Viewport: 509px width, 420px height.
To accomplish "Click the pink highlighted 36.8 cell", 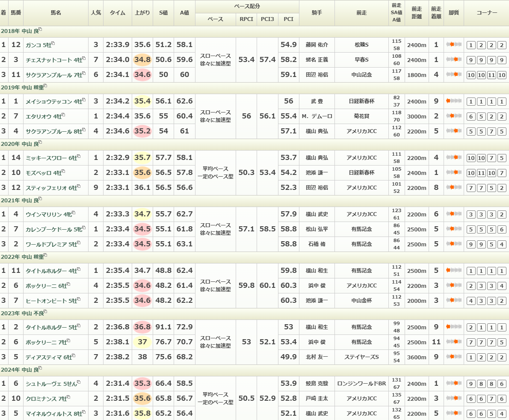I will point(142,327).
